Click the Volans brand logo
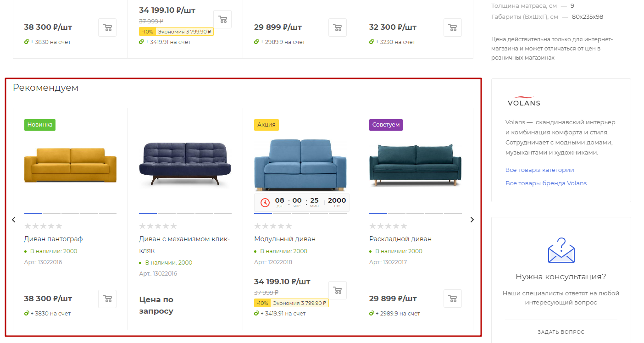Image resolution: width=644 pixels, height=343 pixels. [524, 101]
